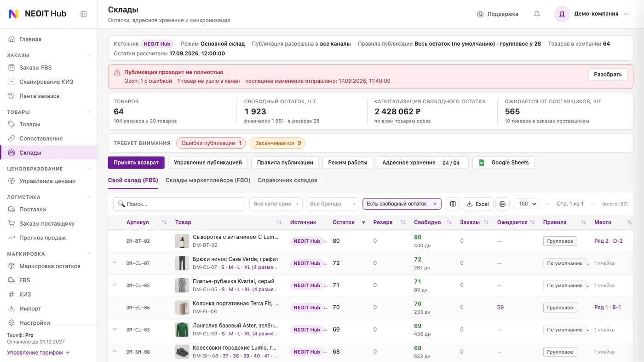644x362 pixels.
Task: Click the print icon button
Action: 502,204
